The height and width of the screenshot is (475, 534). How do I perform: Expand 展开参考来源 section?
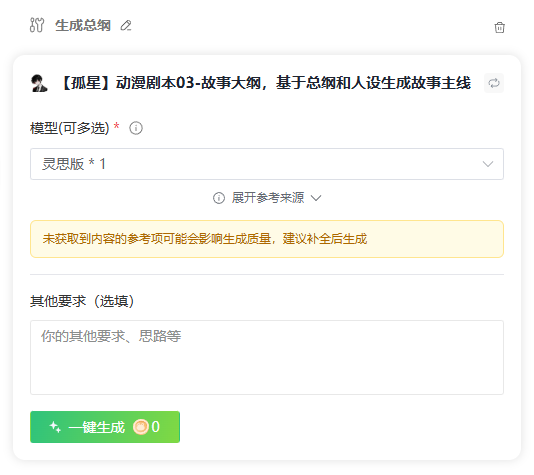pyautogui.click(x=267, y=198)
